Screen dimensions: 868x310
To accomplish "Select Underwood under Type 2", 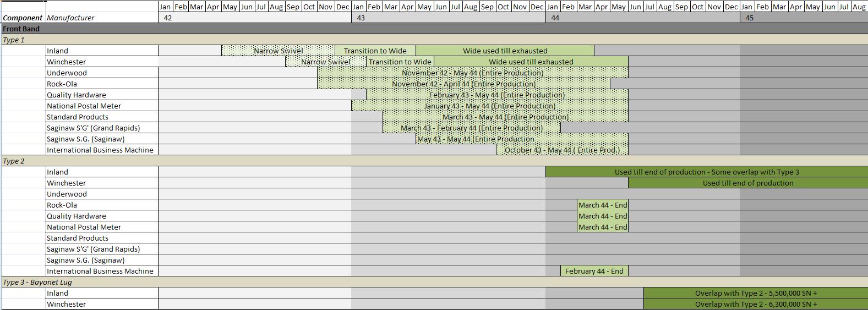I will click(x=102, y=194).
